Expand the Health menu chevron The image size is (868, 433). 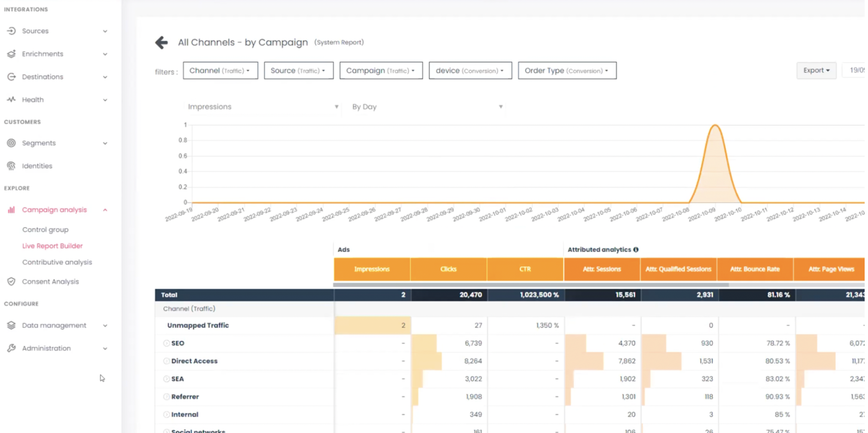click(x=105, y=100)
